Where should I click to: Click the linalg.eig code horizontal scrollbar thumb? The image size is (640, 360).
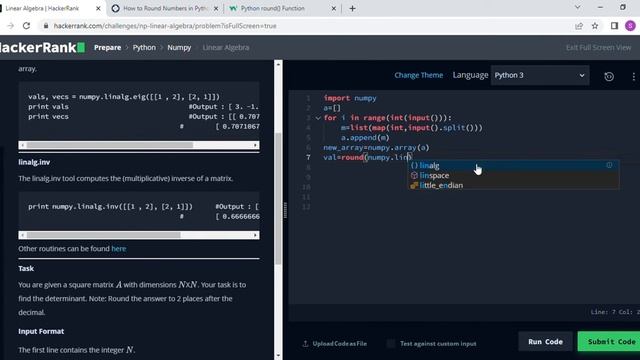[110, 145]
